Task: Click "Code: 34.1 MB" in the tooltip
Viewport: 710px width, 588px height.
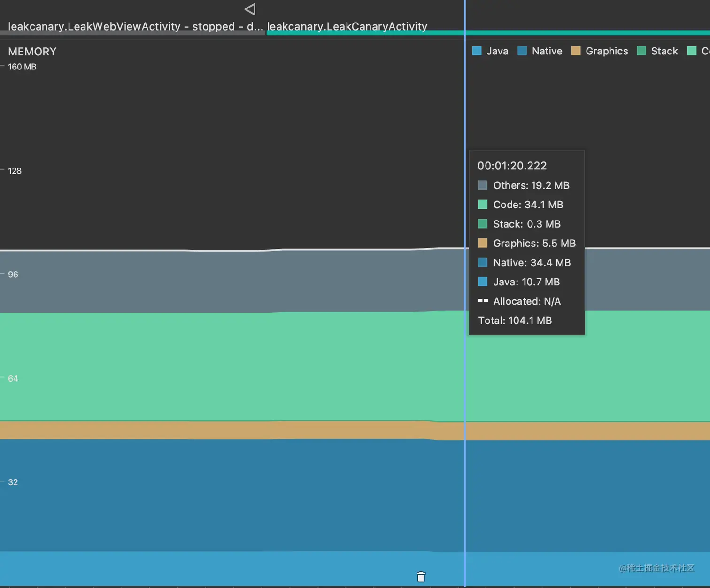Action: click(528, 205)
